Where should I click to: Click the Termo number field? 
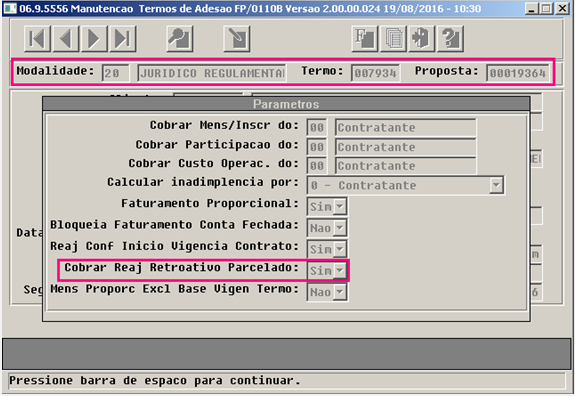376,73
